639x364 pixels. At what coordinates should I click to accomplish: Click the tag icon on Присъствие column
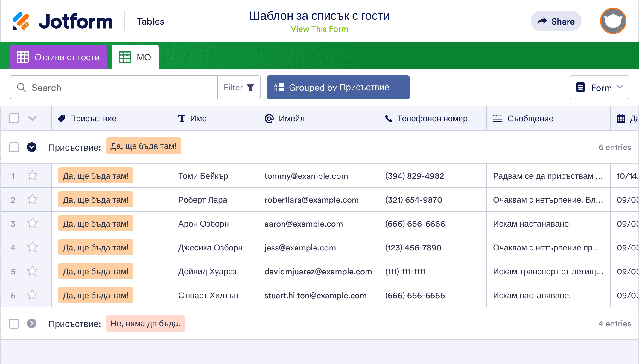click(x=62, y=118)
